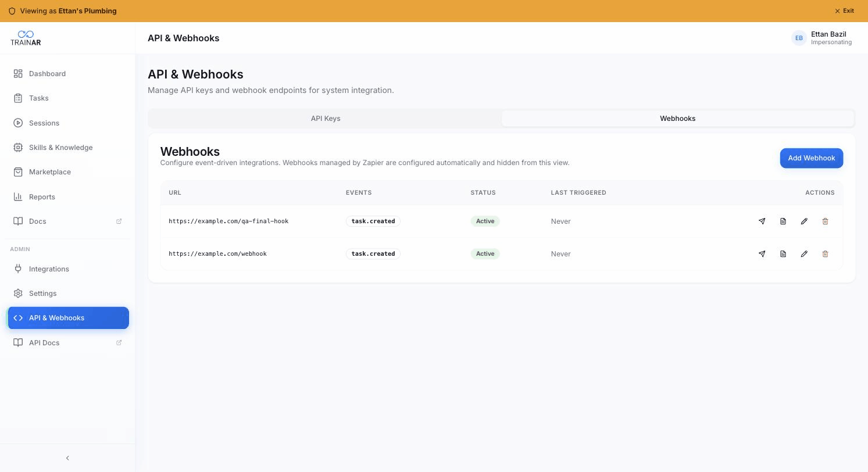Edit the qa-final-hook webhook

[x=804, y=221]
